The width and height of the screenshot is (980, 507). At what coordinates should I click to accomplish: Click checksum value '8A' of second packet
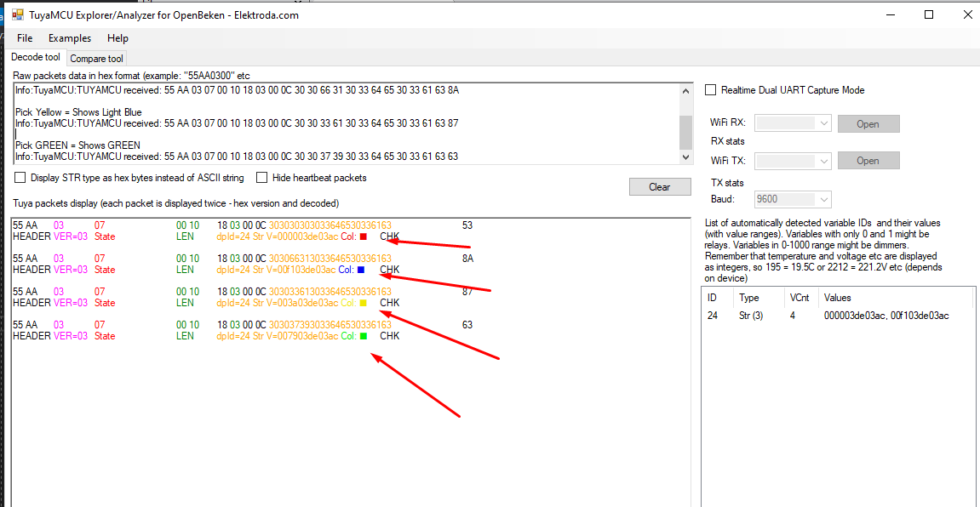[467, 258]
